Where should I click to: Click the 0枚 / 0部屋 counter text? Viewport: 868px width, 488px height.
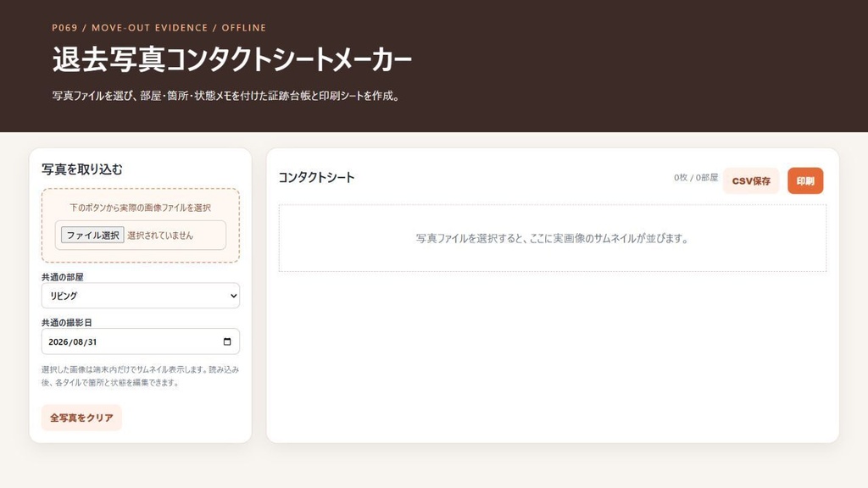coord(696,178)
